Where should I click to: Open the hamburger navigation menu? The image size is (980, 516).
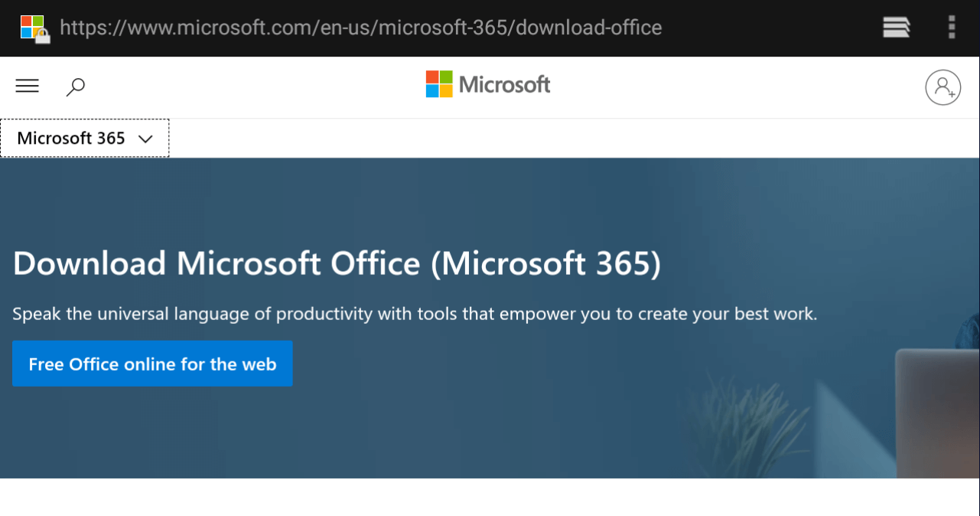tap(27, 86)
